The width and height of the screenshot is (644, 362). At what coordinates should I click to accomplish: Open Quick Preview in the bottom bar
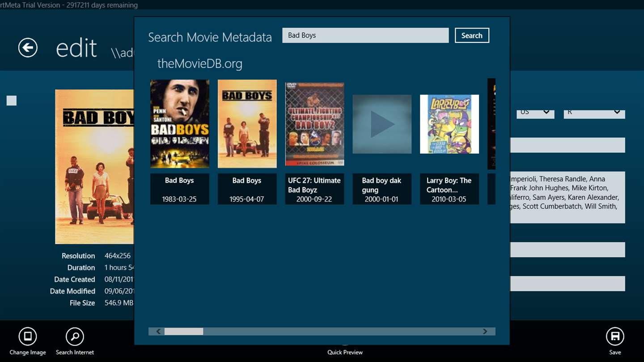tap(345, 352)
